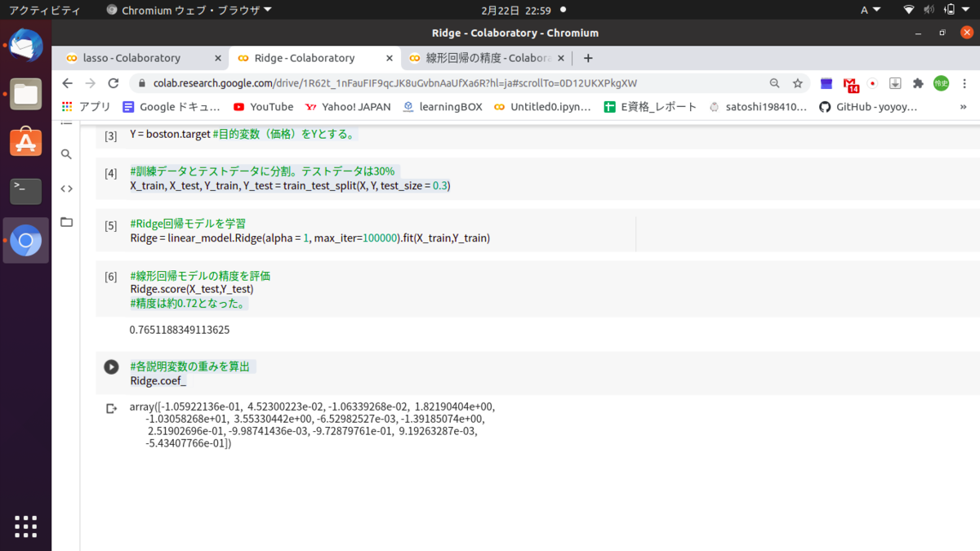
Task: Open Colab Files sidebar panel
Action: [x=67, y=222]
